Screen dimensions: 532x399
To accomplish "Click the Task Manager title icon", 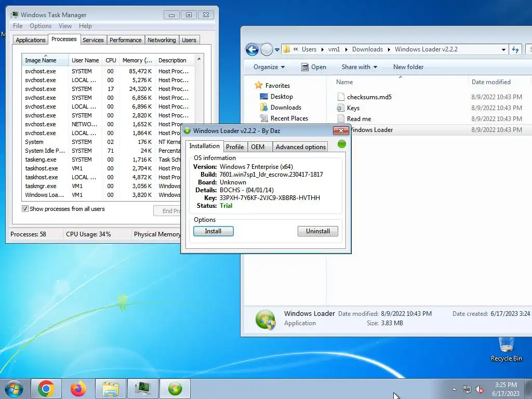I will [x=14, y=15].
